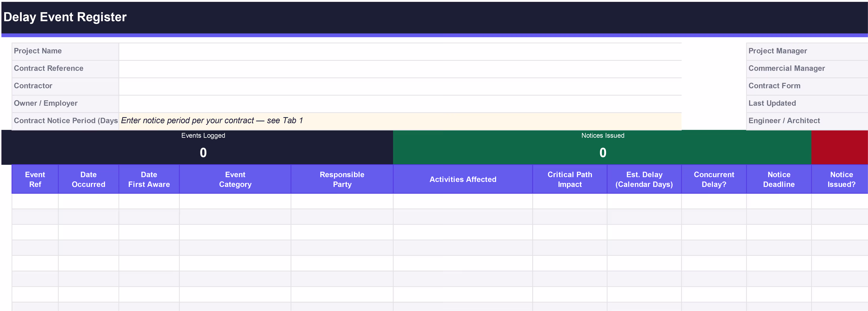This screenshot has width=868, height=311.
Task: Click first blank row under Event Ref
Action: tap(35, 201)
